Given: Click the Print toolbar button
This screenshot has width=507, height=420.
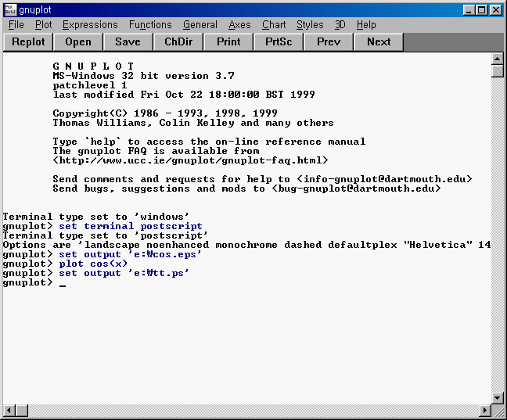Looking at the screenshot, I should (x=228, y=42).
